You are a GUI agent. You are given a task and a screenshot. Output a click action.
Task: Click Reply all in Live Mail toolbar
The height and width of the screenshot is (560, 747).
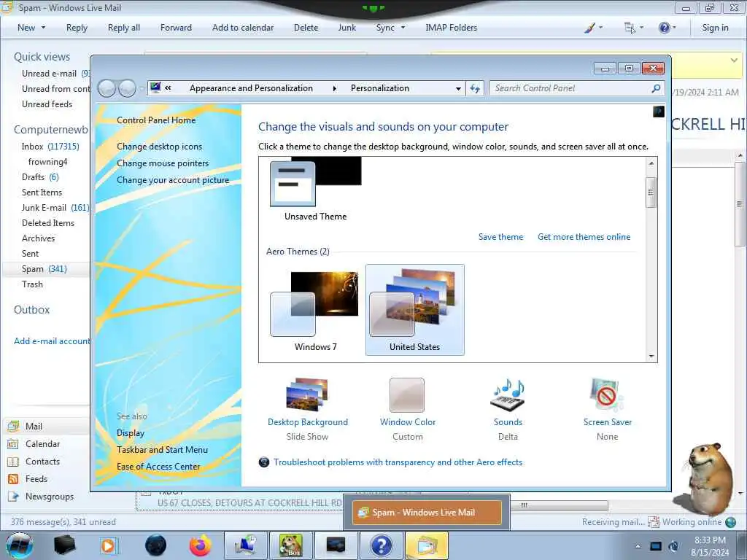pos(124,28)
